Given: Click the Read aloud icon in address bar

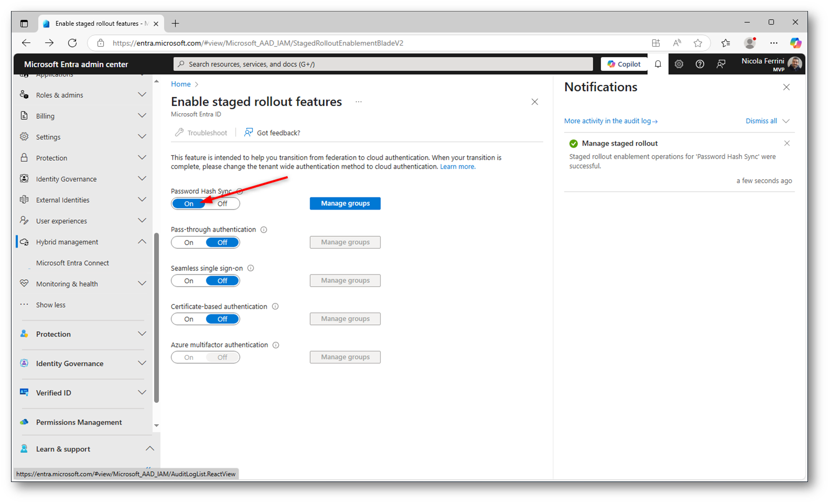Looking at the screenshot, I should pyautogui.click(x=677, y=43).
